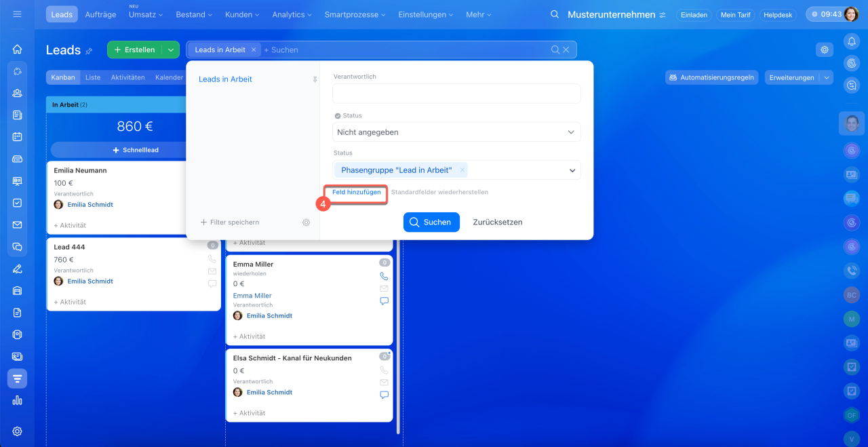Image resolution: width=868 pixels, height=447 pixels.
Task: Open the Kunden menu
Action: click(242, 14)
